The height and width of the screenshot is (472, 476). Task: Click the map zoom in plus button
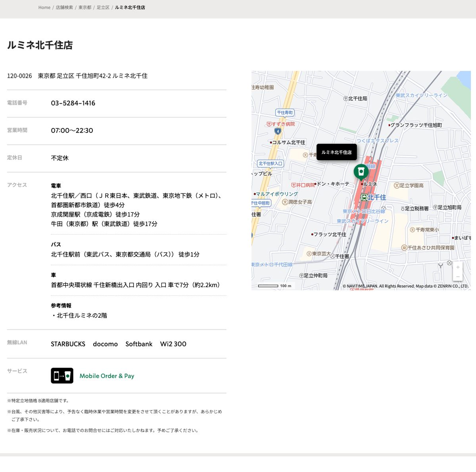pos(458,267)
